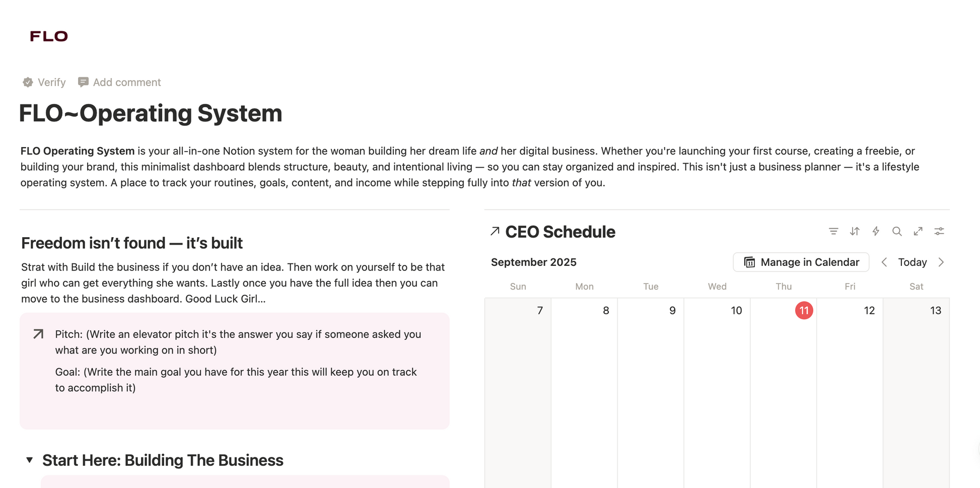Click the FLO~Operating System page title
980x488 pixels.
[x=150, y=113]
